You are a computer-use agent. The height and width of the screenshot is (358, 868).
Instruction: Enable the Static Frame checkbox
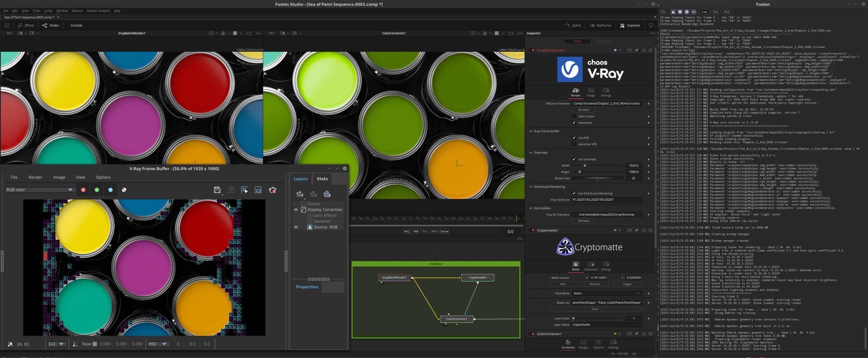(x=574, y=116)
